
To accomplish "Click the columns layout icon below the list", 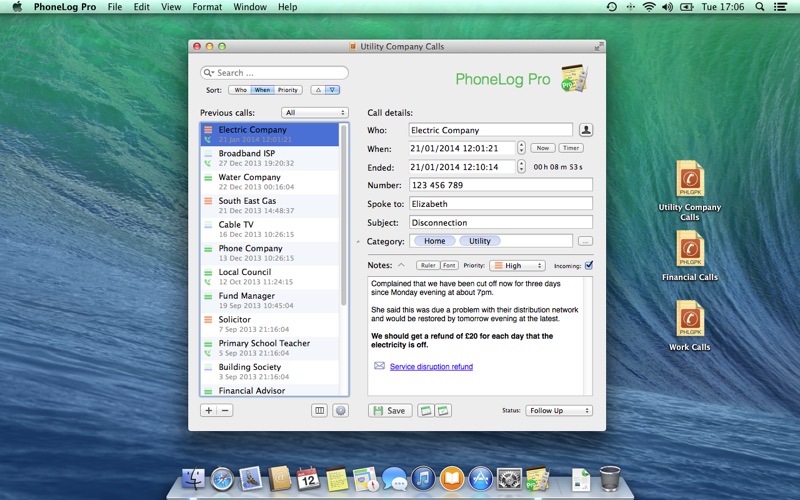I will coord(319,410).
